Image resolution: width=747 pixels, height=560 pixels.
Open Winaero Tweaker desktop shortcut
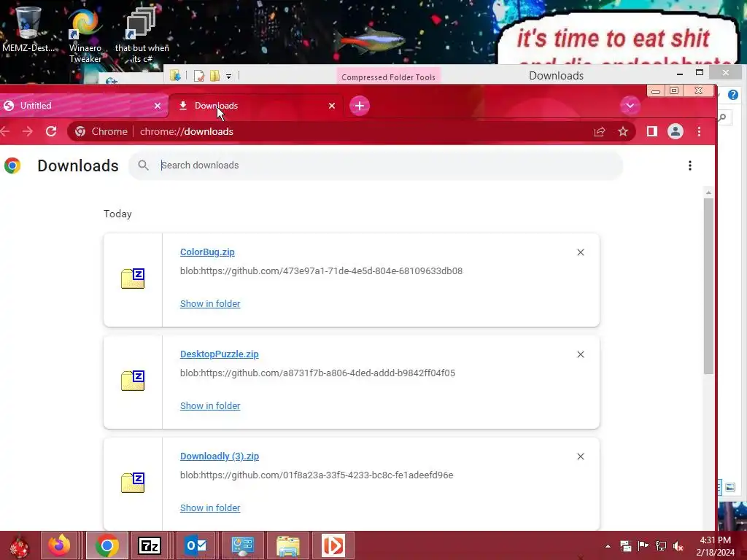85,36
